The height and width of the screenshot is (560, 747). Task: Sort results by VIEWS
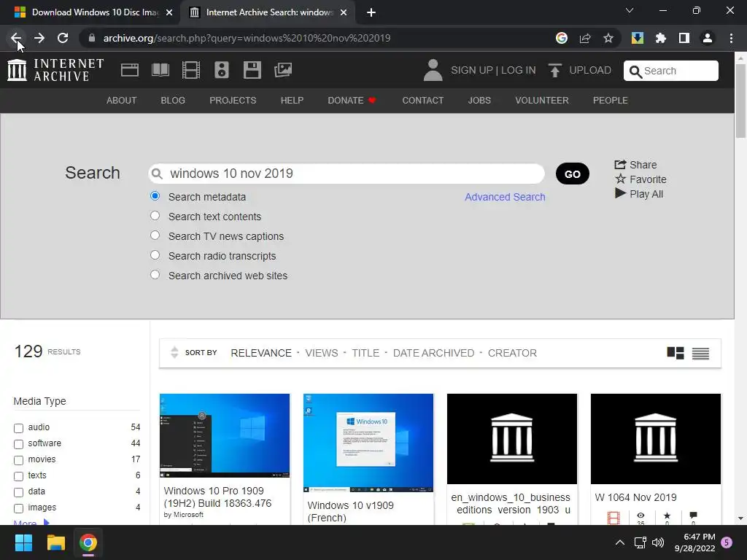point(322,353)
